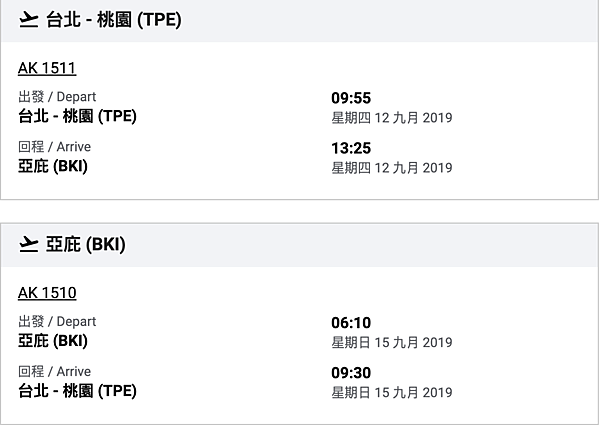Click the date under the 06:10 time
The image size is (600, 425).
tap(392, 343)
